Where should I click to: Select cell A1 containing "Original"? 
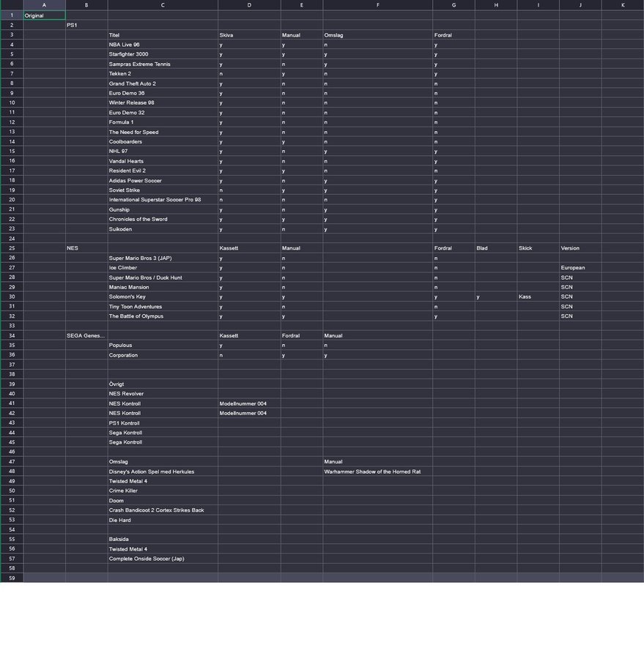click(44, 15)
